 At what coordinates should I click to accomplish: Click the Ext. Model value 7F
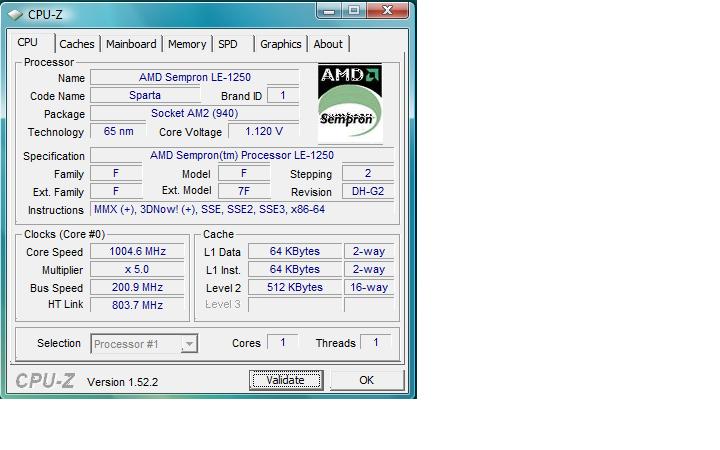244,191
